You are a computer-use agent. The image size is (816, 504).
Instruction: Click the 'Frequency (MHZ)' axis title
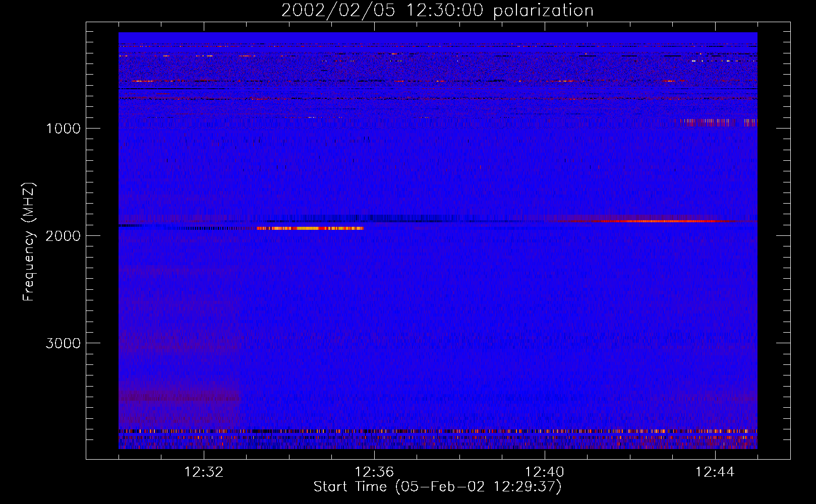coord(29,242)
